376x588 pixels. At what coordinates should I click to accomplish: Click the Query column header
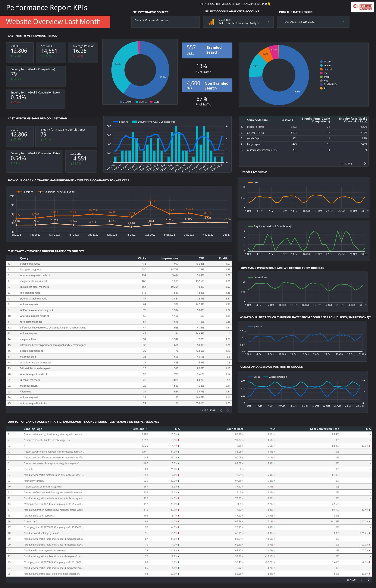click(24, 258)
